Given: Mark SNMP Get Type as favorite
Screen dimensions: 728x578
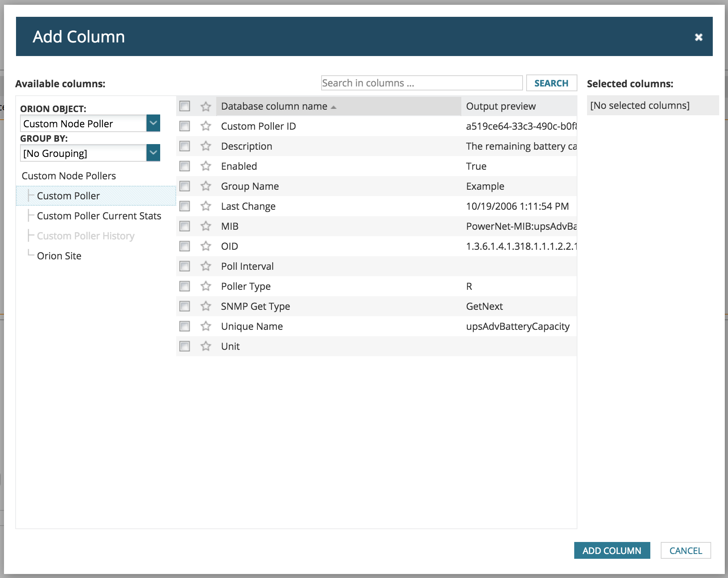Looking at the screenshot, I should (x=206, y=306).
